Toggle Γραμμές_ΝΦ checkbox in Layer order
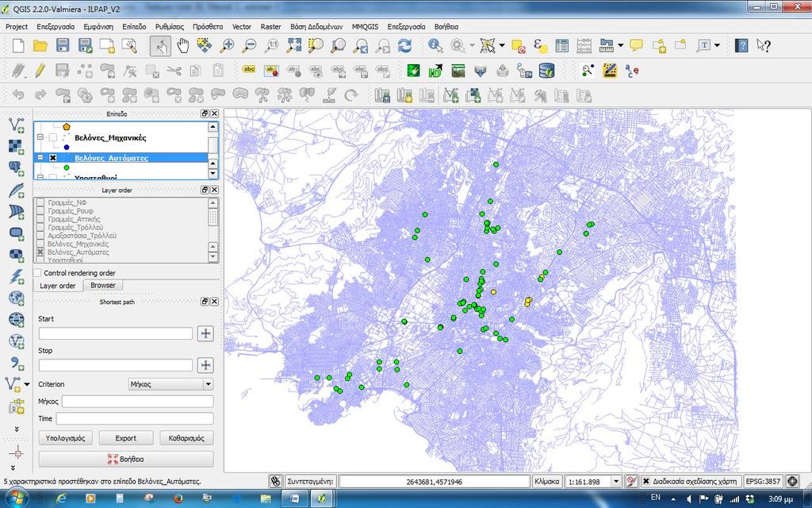This screenshot has width=812, height=508. [40, 202]
